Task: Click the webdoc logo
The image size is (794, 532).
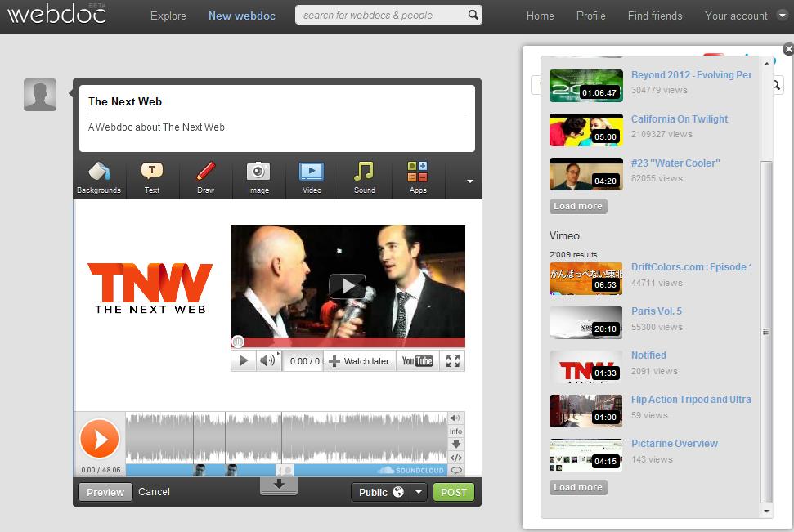Action: coord(57,14)
